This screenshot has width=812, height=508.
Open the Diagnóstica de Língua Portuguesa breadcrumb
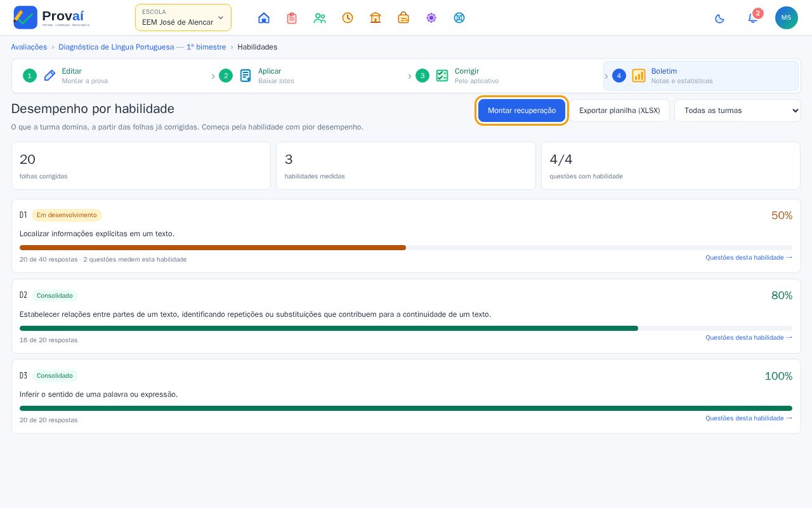click(142, 47)
